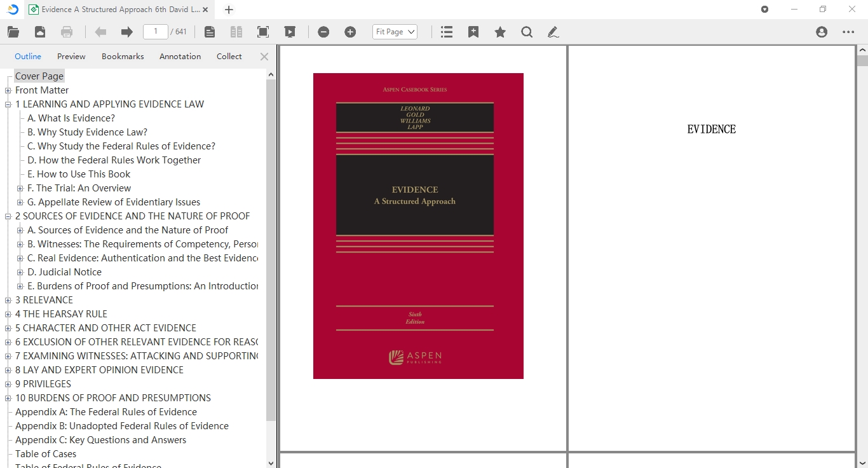Click the outline panel scrollbar down arrow
Viewport: 868px width, 468px height.
click(271, 463)
